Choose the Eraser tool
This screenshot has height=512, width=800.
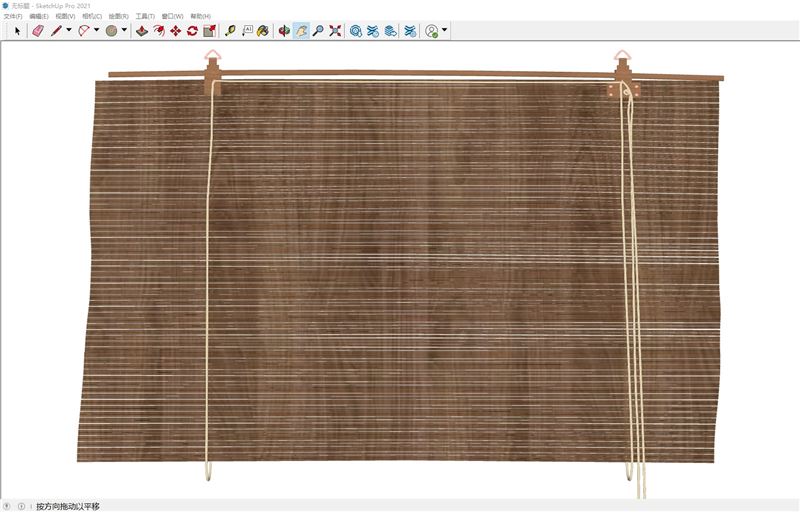pyautogui.click(x=38, y=31)
